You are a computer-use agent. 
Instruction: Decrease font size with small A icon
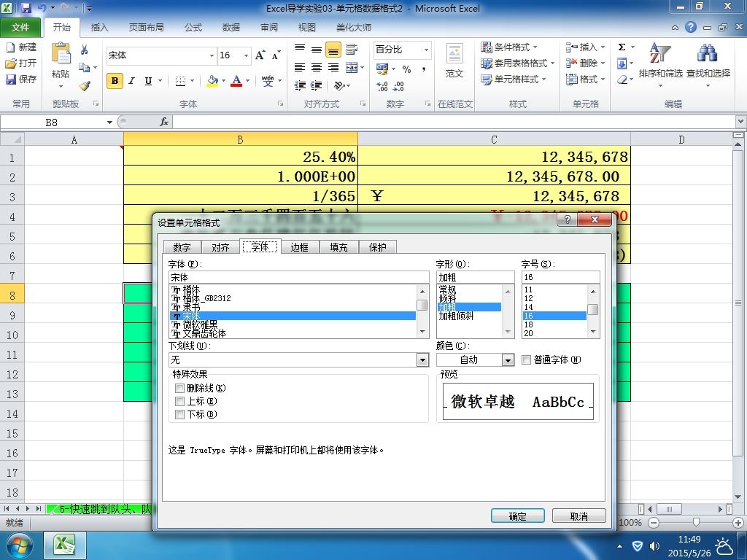(x=276, y=55)
